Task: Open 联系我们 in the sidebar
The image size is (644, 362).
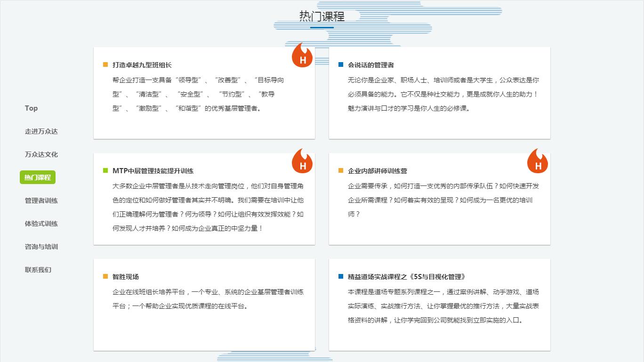Action: (x=38, y=270)
